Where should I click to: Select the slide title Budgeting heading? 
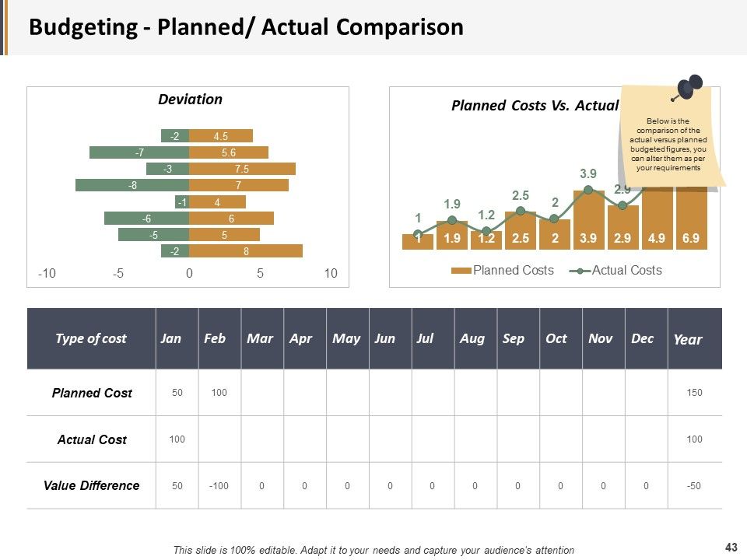(x=247, y=26)
